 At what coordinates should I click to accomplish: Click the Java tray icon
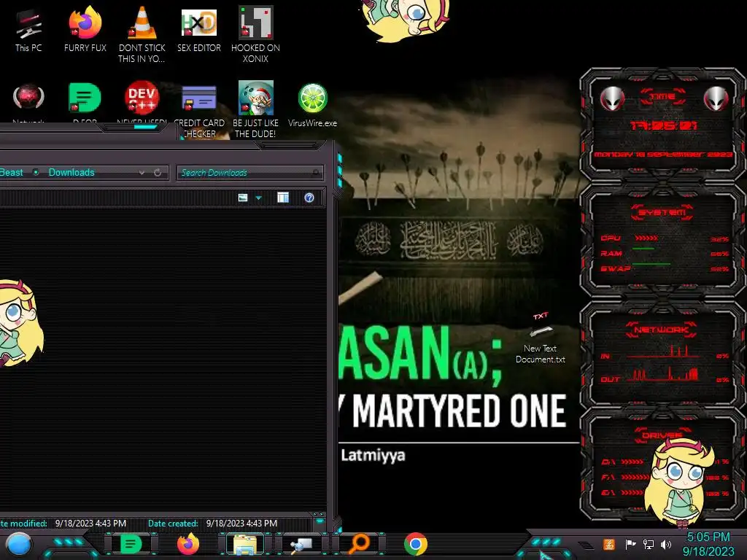[x=609, y=544]
